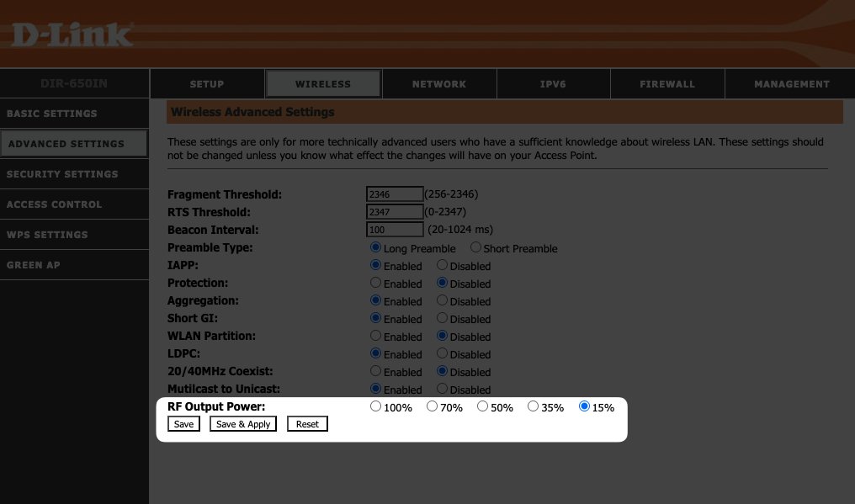Switch to the Wireless tab
Screen dimensions: 855x504
[323, 84]
